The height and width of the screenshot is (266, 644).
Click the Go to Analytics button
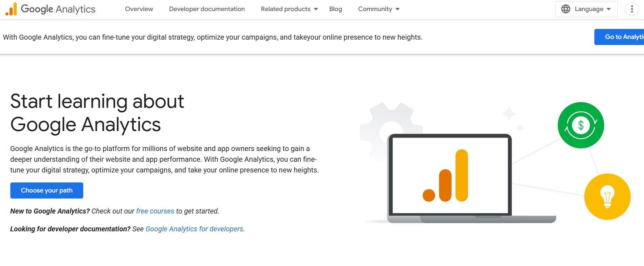[x=619, y=37]
